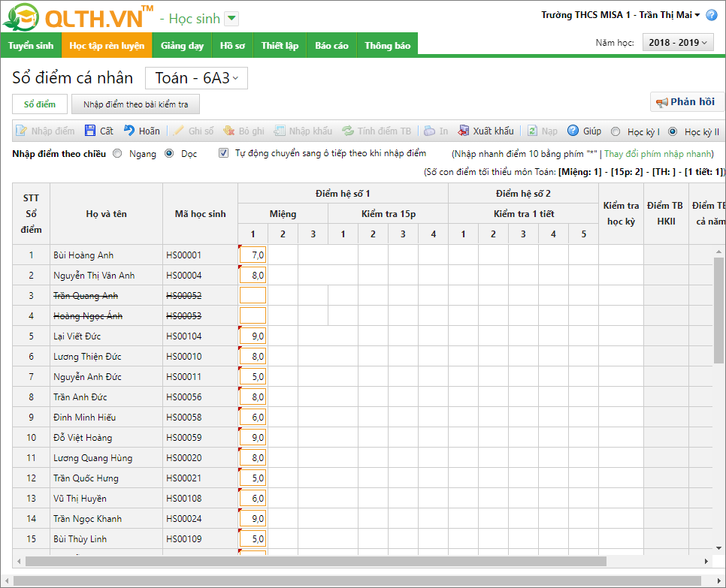The height and width of the screenshot is (588, 726).
Task: Uncheck Tự động chuyển sang ô tiếp theo
Action: click(223, 153)
